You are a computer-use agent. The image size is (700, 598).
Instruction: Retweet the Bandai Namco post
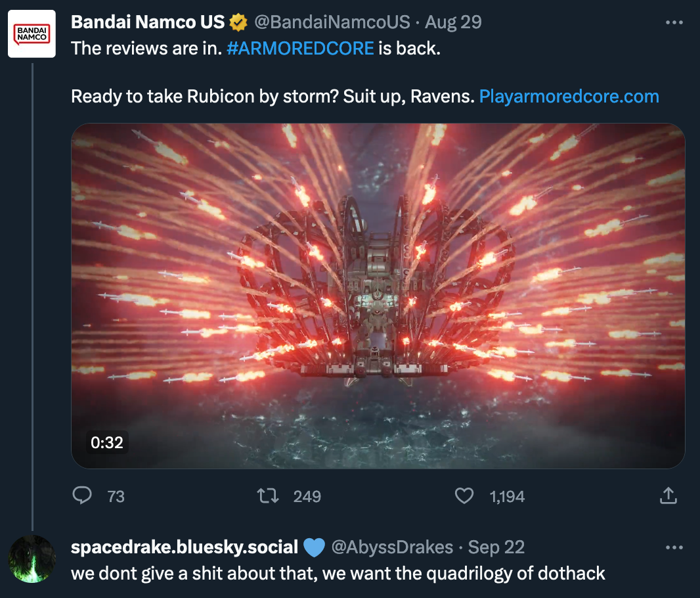pyautogui.click(x=268, y=495)
